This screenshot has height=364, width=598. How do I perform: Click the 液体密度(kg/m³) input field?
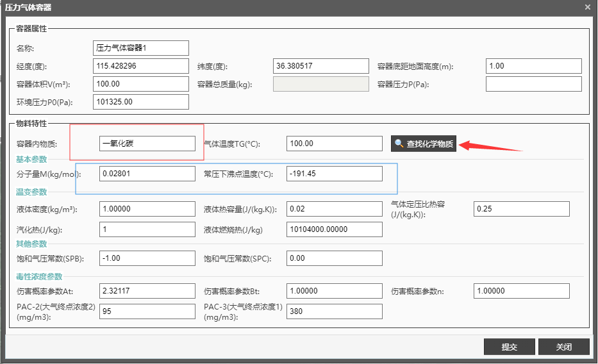pyautogui.click(x=147, y=209)
